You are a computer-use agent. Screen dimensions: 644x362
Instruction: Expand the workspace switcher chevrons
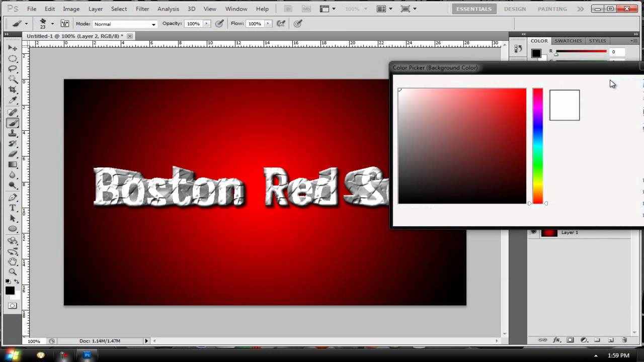[x=581, y=9]
